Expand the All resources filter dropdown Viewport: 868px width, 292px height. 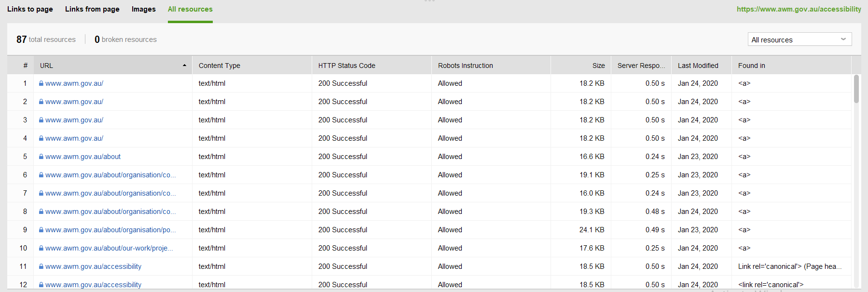pyautogui.click(x=799, y=40)
